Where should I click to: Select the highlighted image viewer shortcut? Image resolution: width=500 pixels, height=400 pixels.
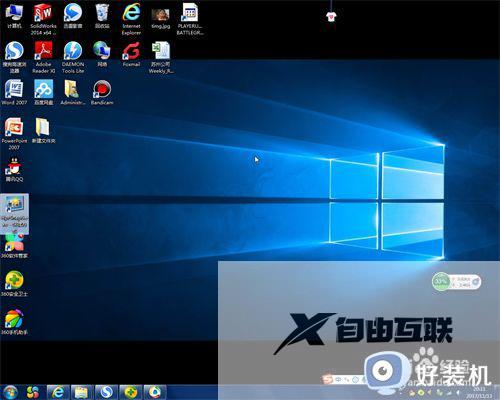(15, 214)
